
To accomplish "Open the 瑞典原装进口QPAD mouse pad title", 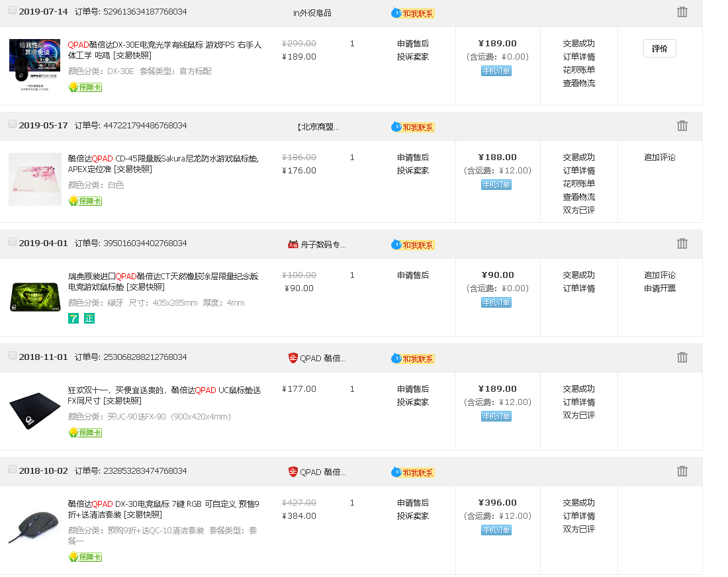I will pos(163,282).
